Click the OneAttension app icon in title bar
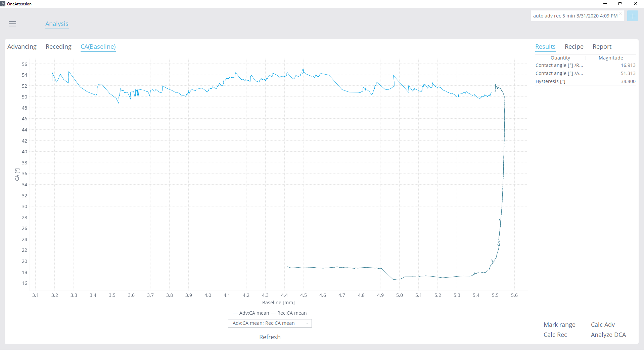Screen dimensions: 644x350 point(3,4)
